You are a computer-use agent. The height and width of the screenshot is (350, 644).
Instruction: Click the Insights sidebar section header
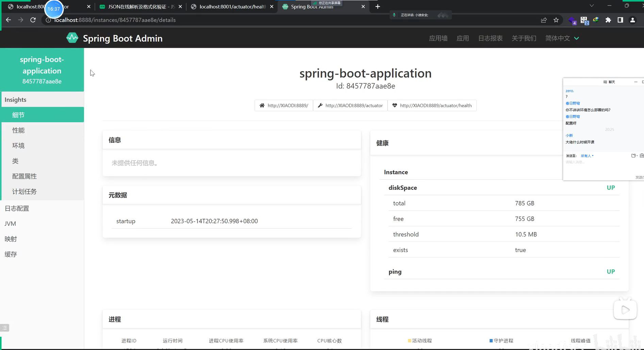coord(43,100)
